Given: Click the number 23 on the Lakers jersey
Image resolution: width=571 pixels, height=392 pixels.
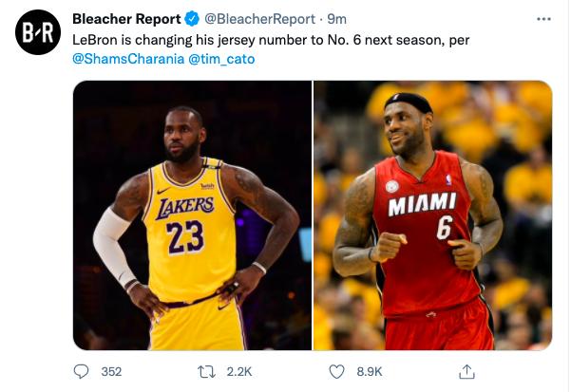Looking at the screenshot, I should (x=185, y=237).
